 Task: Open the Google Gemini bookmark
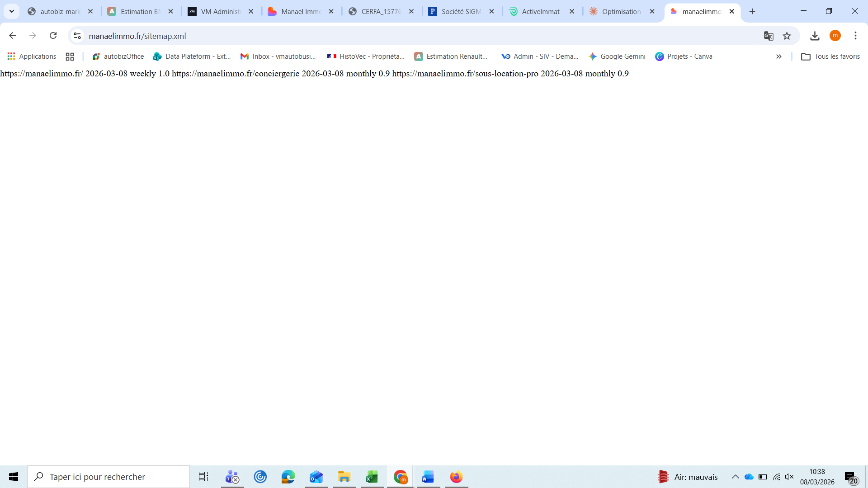(617, 56)
